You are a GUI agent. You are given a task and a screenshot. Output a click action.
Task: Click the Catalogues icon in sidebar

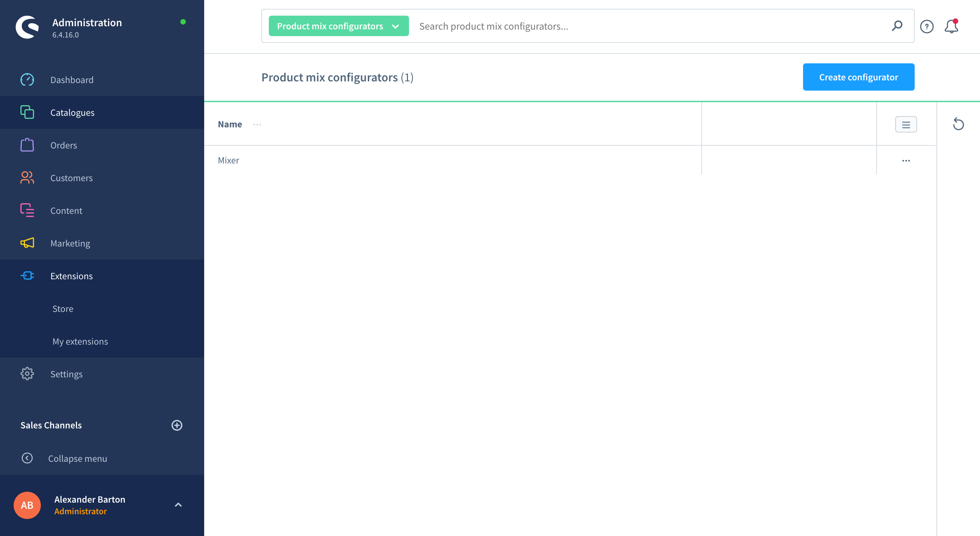click(x=27, y=112)
